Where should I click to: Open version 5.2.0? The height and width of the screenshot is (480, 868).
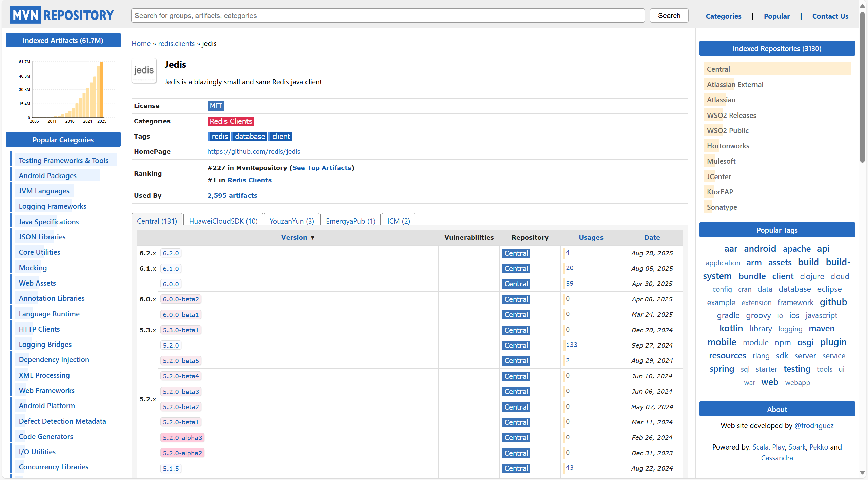point(171,346)
